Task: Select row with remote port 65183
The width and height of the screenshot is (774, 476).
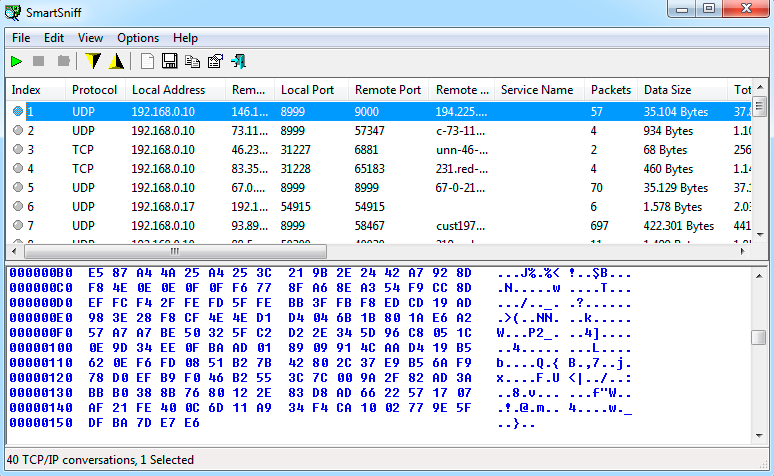Action: tap(379, 168)
